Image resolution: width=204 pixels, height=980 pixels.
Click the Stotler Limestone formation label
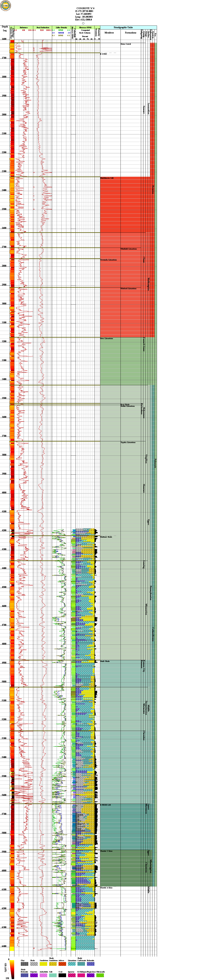[x=128, y=406]
